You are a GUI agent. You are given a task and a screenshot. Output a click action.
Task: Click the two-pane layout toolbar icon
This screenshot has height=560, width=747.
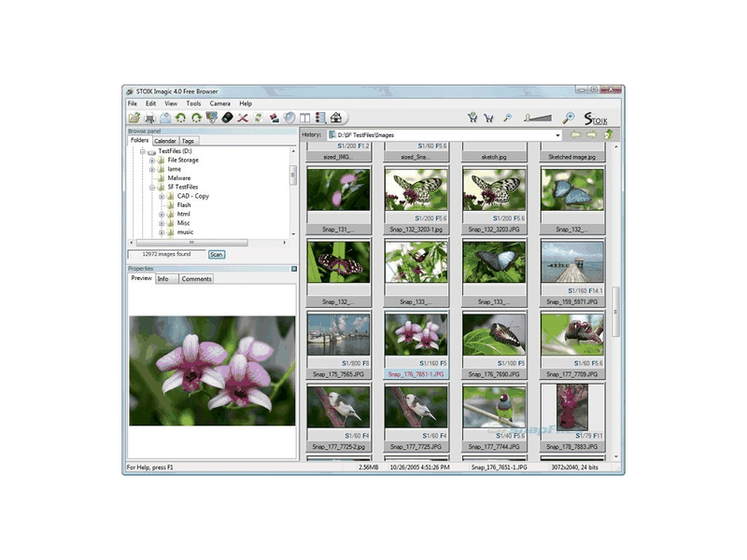(305, 118)
